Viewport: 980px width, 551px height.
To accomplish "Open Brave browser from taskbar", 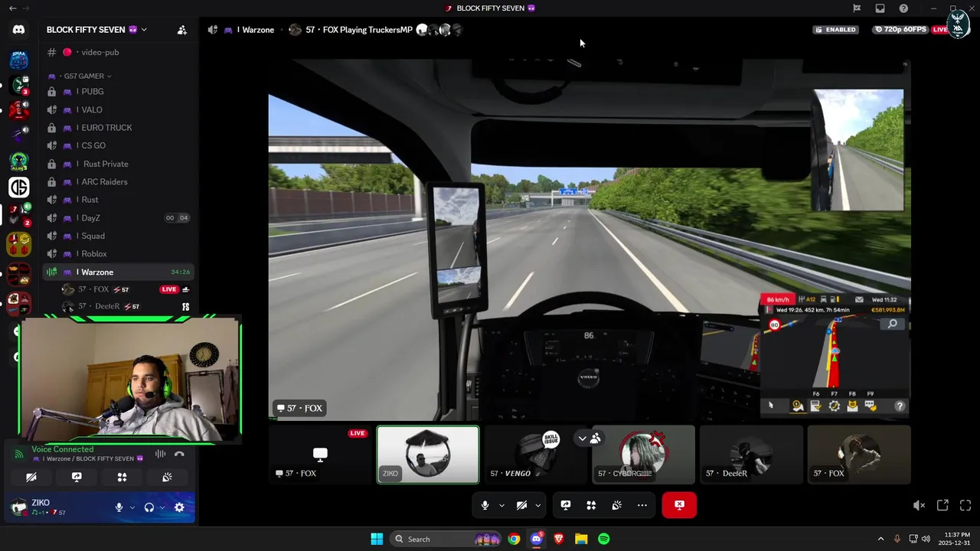I will point(559,539).
